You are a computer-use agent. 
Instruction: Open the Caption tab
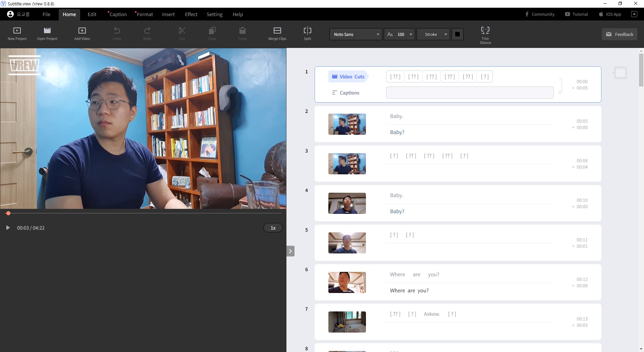coord(118,14)
